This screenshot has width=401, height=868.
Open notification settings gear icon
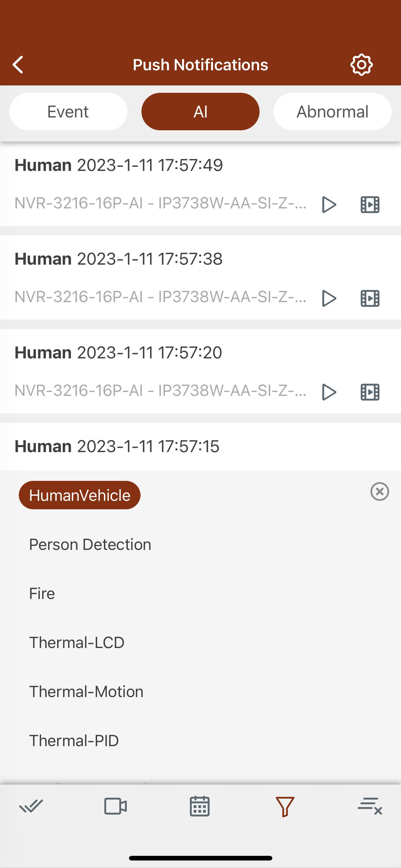[x=361, y=65]
